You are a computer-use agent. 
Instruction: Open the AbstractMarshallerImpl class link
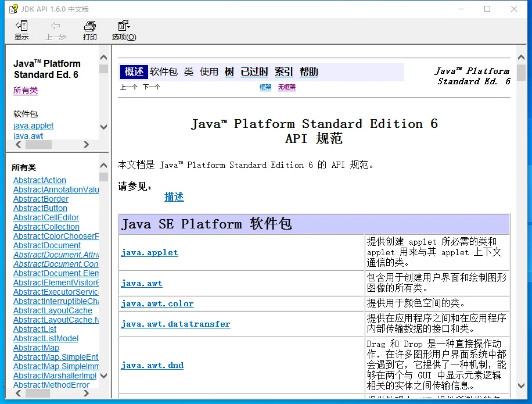pos(55,376)
